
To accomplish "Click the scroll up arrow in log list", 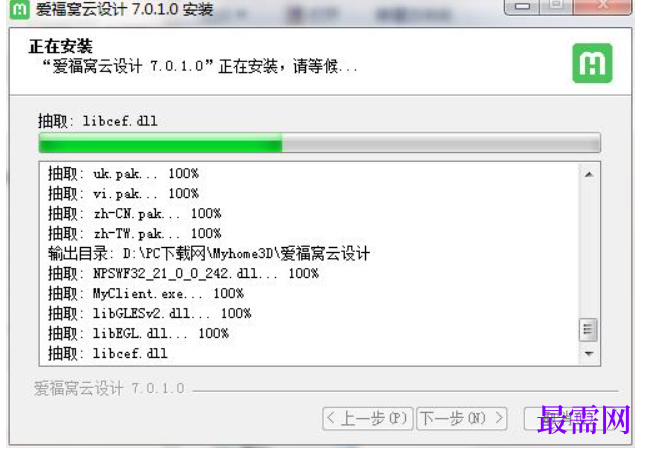I will 589,175.
